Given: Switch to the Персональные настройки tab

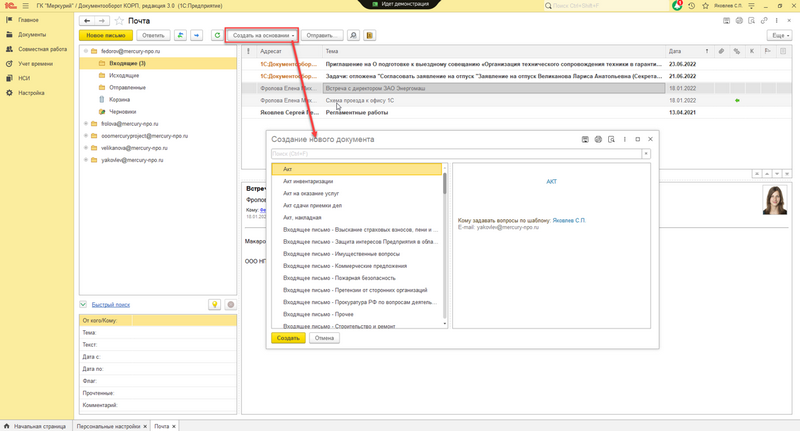Looking at the screenshot, I should click(x=110, y=426).
